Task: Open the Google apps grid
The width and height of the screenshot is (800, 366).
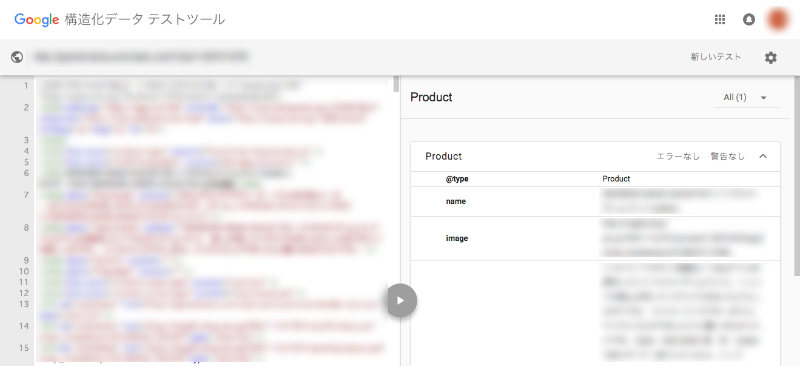Action: pyautogui.click(x=719, y=19)
